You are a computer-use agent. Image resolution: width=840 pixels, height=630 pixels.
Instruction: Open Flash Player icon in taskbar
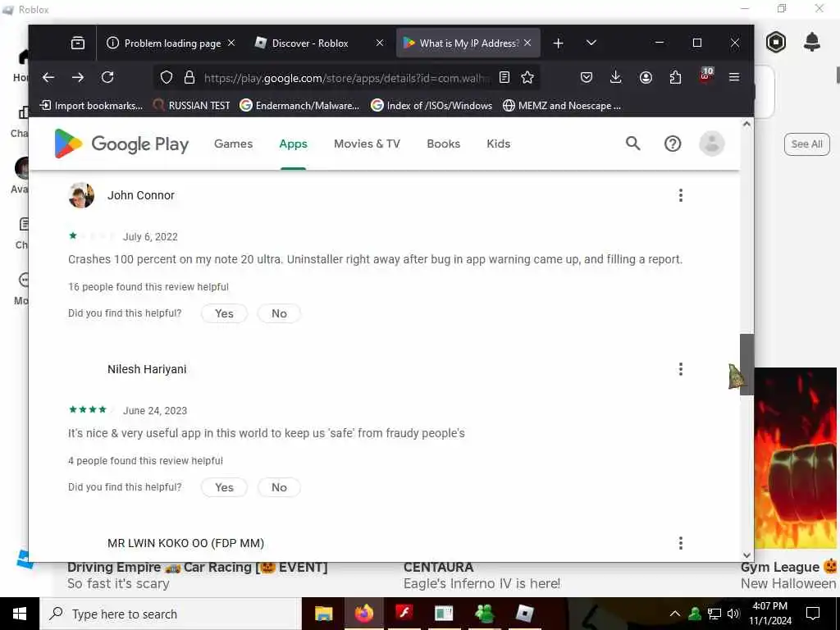pyautogui.click(x=404, y=613)
